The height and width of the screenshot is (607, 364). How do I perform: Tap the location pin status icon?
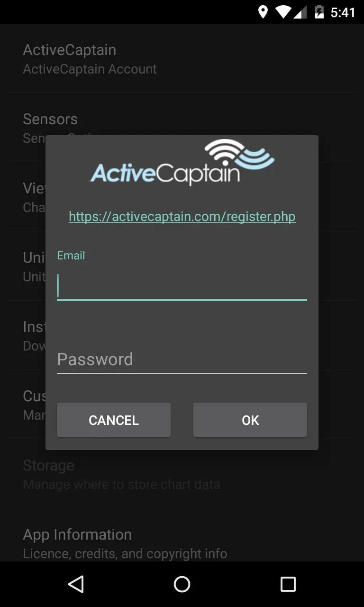(x=263, y=12)
